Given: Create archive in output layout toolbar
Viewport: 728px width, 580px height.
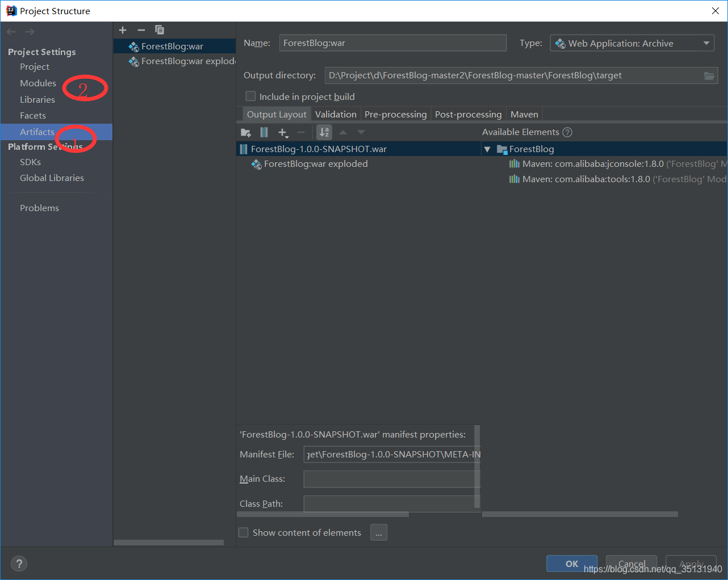Looking at the screenshot, I should coord(264,132).
